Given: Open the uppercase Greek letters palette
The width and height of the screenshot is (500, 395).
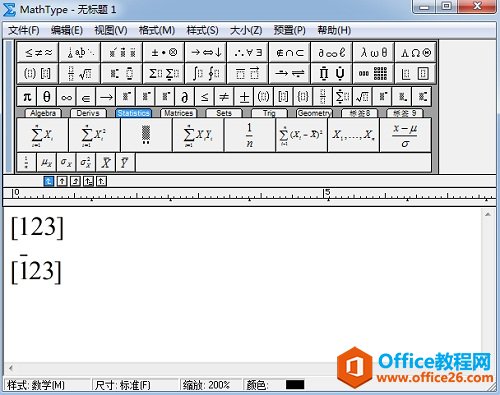Looking at the screenshot, I should click(415, 52).
